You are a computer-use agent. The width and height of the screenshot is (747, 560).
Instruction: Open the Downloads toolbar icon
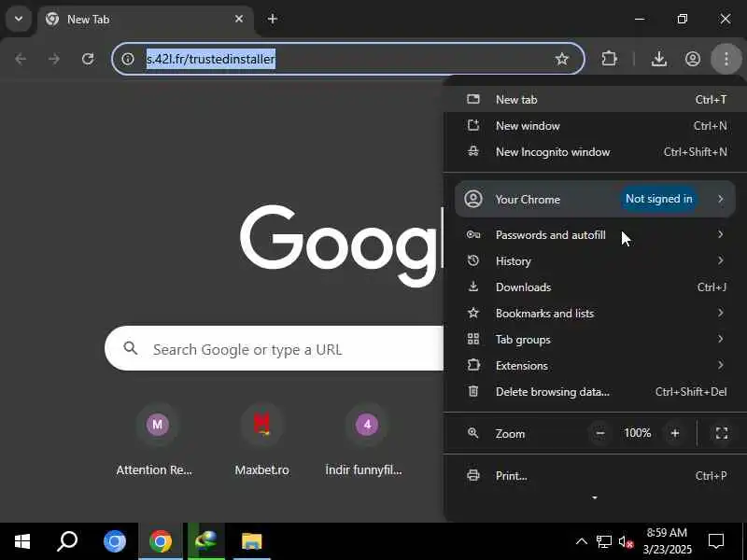pyautogui.click(x=659, y=59)
